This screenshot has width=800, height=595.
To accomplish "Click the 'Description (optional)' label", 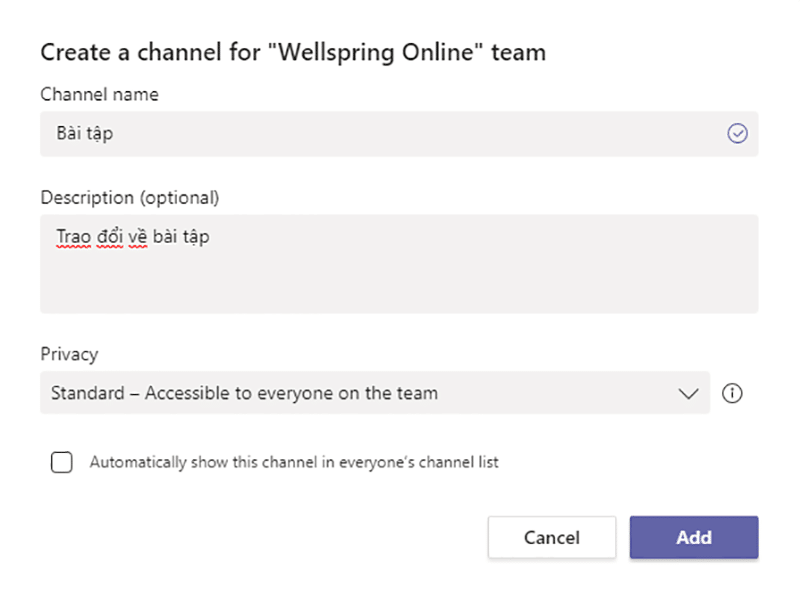I will pos(130,197).
